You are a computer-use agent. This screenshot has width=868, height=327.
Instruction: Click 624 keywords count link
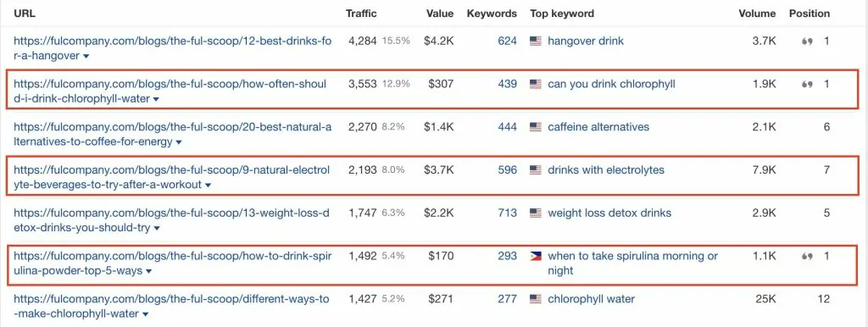pos(507,41)
